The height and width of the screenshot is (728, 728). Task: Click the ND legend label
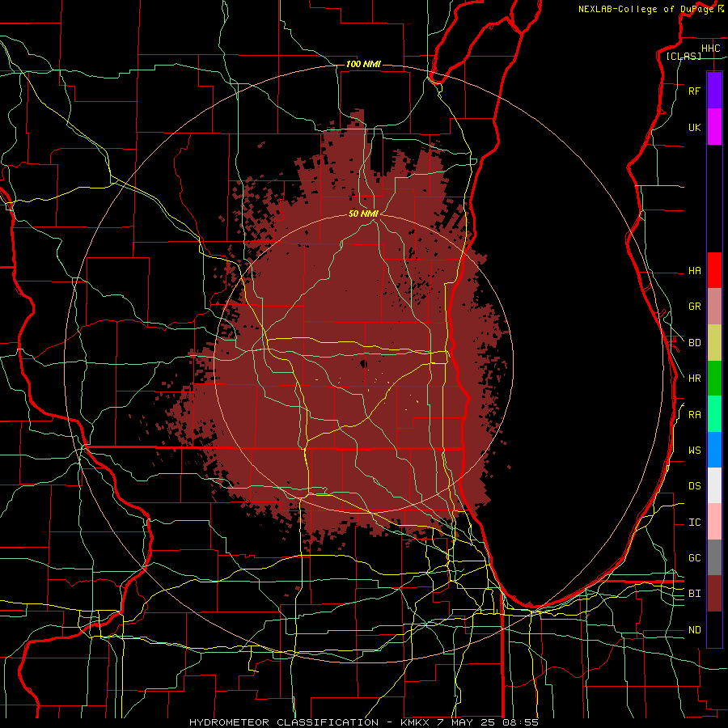[x=694, y=630]
